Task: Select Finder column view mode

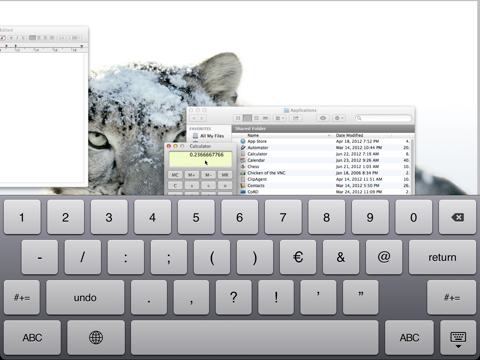Action: 256,118
